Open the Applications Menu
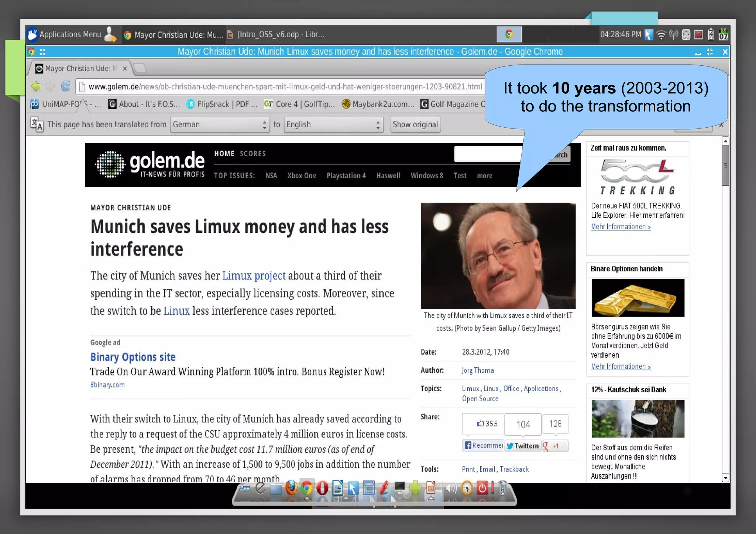Viewport: 756px width, 534px height. click(70, 34)
